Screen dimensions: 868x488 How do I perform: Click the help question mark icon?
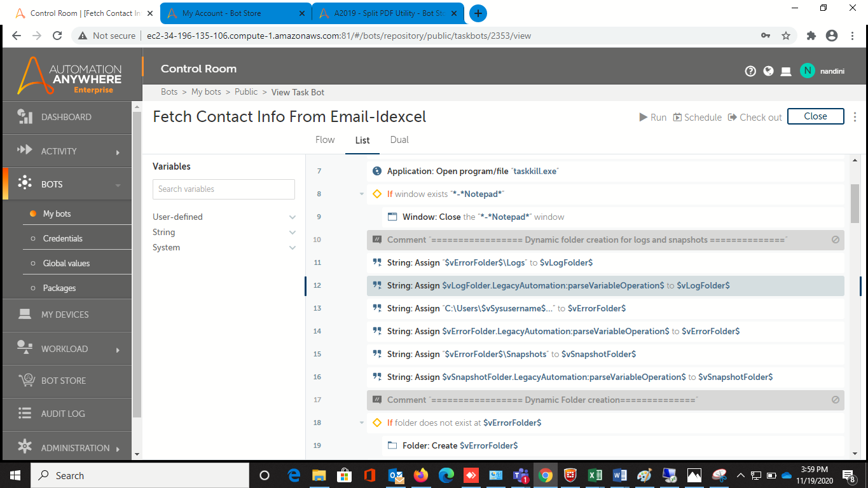pyautogui.click(x=750, y=71)
